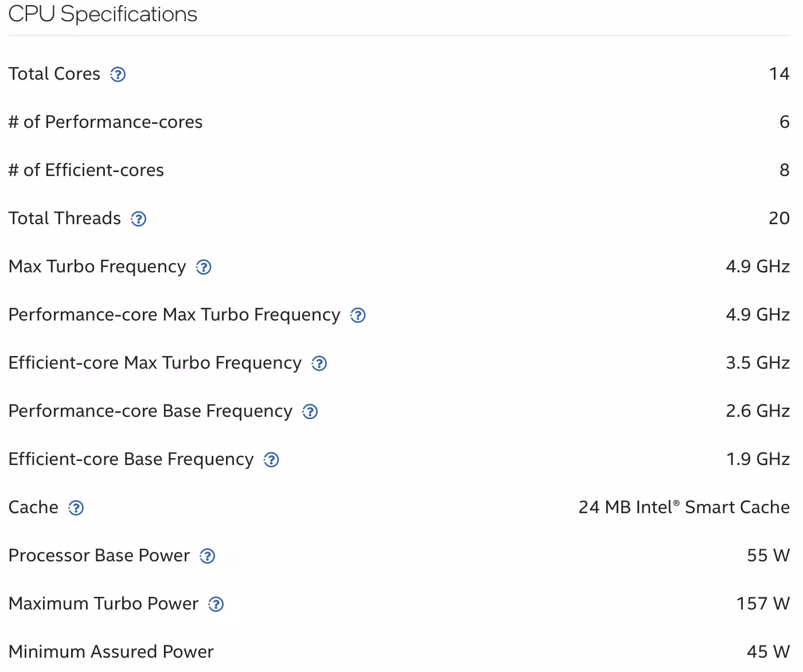Click the Total Cores label text

tap(54, 74)
